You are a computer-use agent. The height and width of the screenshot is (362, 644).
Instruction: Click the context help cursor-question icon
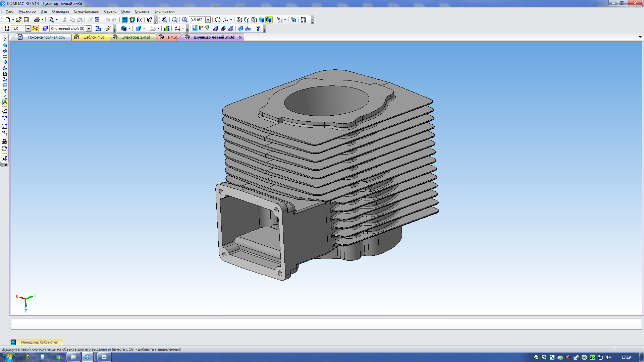tap(150, 20)
